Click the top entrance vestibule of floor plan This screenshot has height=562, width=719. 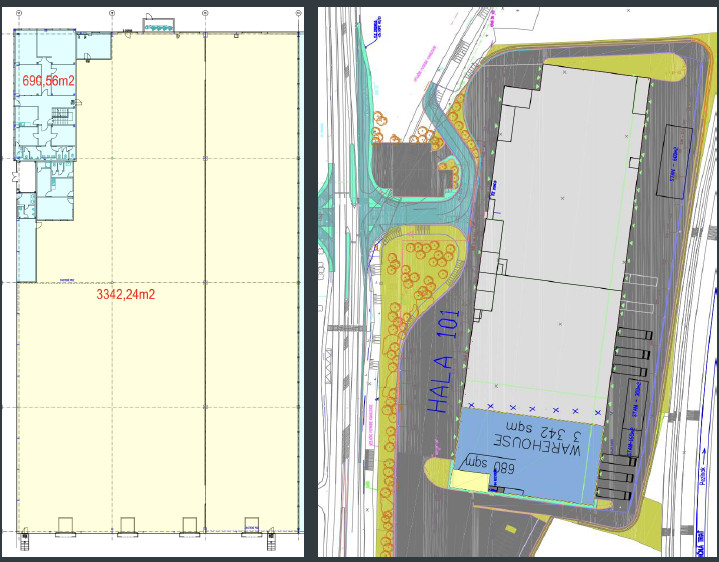click(157, 26)
